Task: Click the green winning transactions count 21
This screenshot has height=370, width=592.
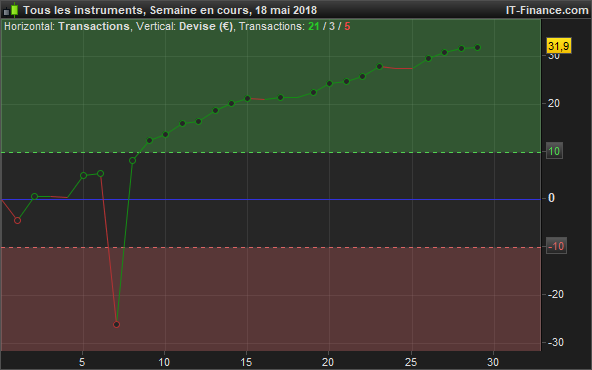Action: (x=314, y=26)
